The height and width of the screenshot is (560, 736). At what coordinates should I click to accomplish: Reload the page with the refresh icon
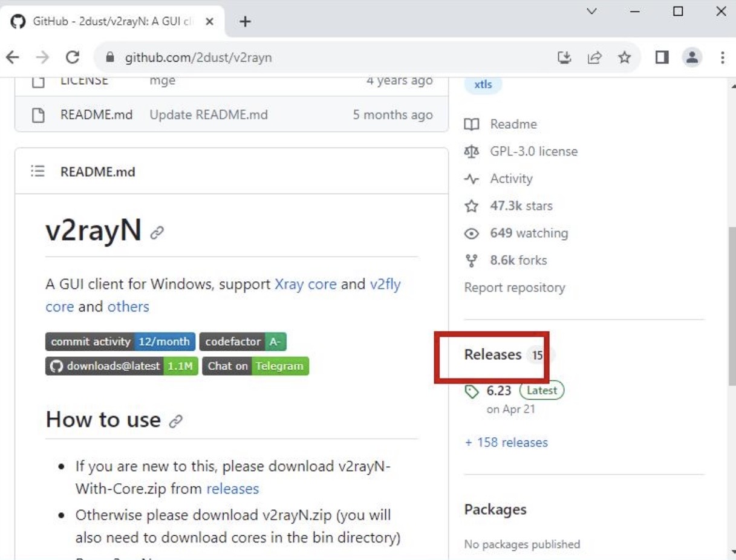[73, 57]
